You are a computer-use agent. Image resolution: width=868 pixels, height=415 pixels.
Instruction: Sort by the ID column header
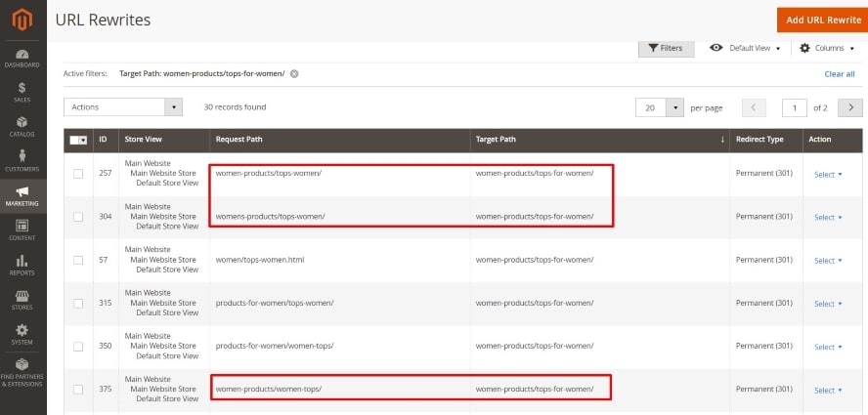pyautogui.click(x=106, y=140)
